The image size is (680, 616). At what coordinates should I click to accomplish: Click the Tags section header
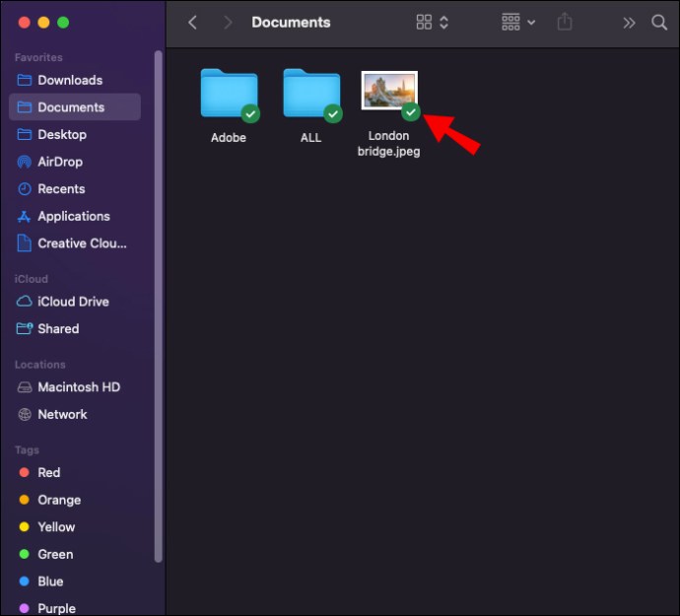tap(27, 449)
